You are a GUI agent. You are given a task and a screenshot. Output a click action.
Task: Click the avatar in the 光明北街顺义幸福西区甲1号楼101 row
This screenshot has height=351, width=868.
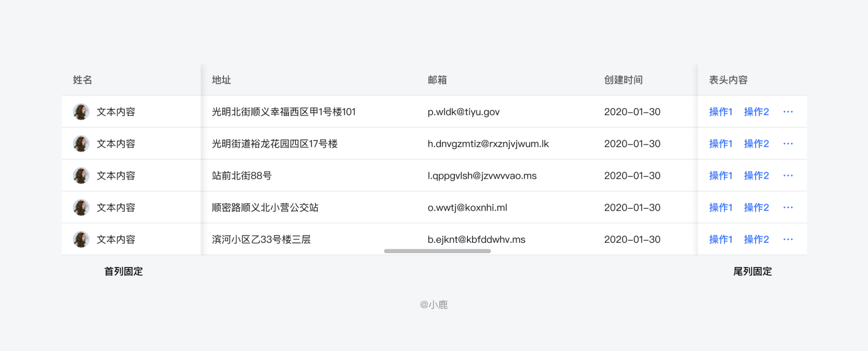(x=82, y=112)
